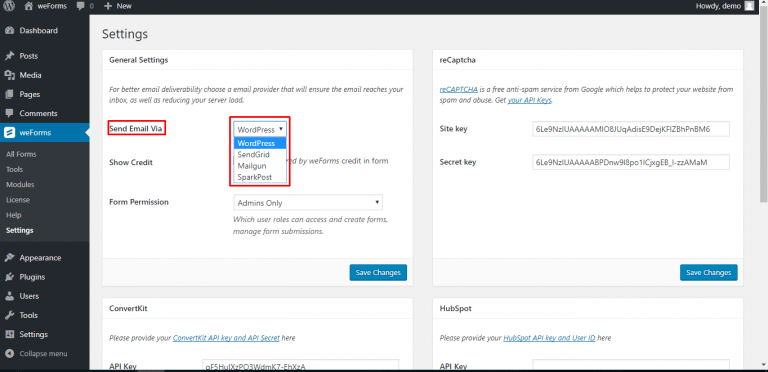Image resolution: width=768 pixels, height=372 pixels.
Task: Open ConvertKit API key and API Secret link
Action: click(x=226, y=338)
